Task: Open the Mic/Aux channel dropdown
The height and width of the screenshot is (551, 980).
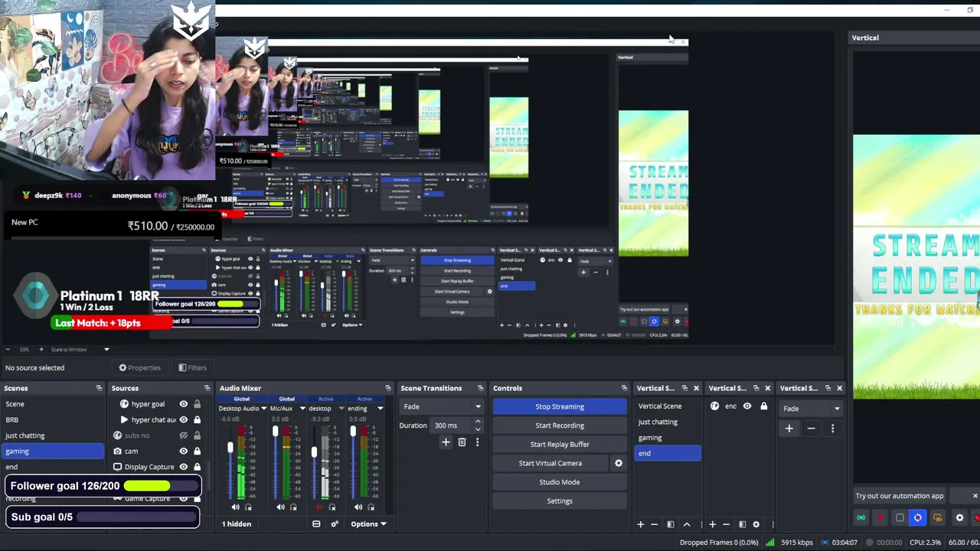Action: tap(302, 409)
